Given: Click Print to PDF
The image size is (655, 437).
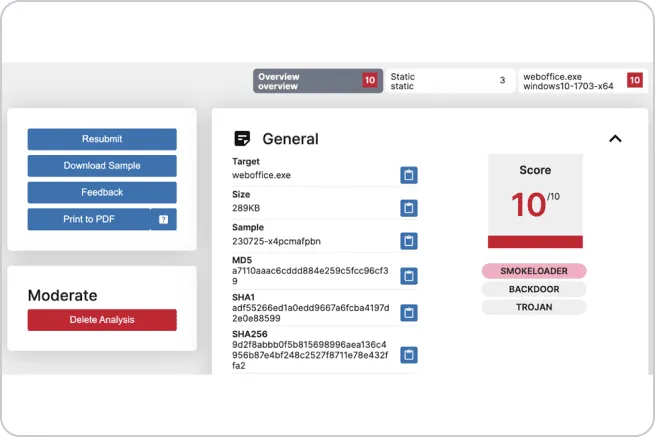Looking at the screenshot, I should point(89,219).
